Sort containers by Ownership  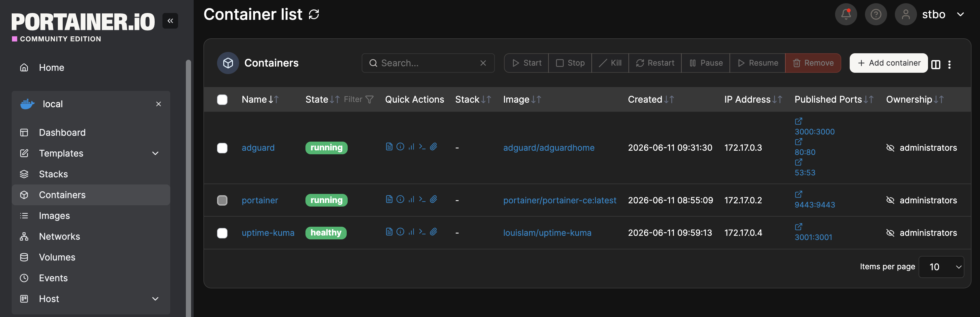point(915,100)
